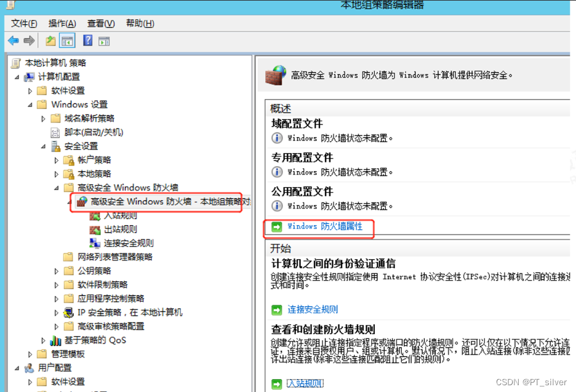Click the info icon under 域配置文件
Viewport: 576px width, 392px height.
point(277,138)
